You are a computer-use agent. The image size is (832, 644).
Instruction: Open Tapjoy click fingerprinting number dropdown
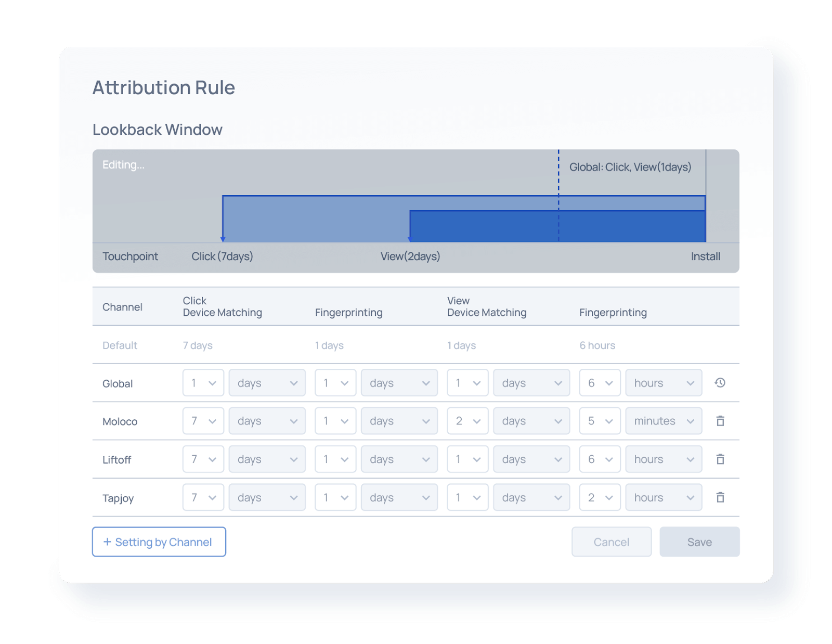[335, 498]
